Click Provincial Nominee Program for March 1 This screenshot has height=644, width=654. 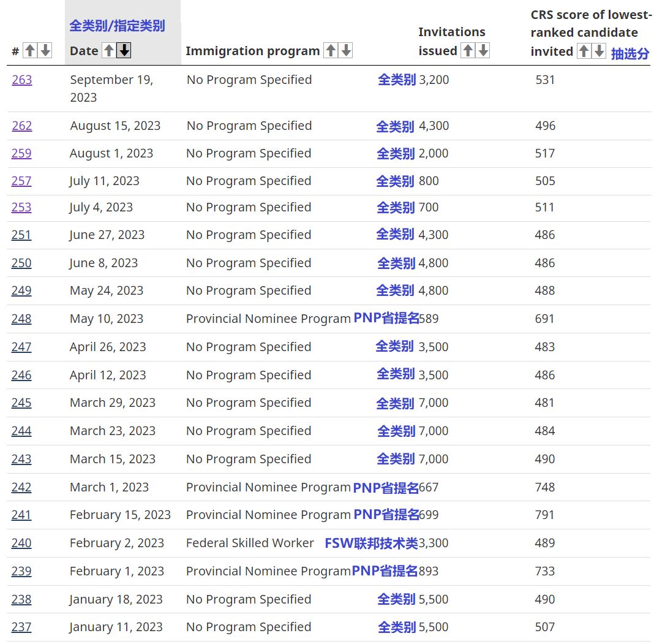point(268,487)
